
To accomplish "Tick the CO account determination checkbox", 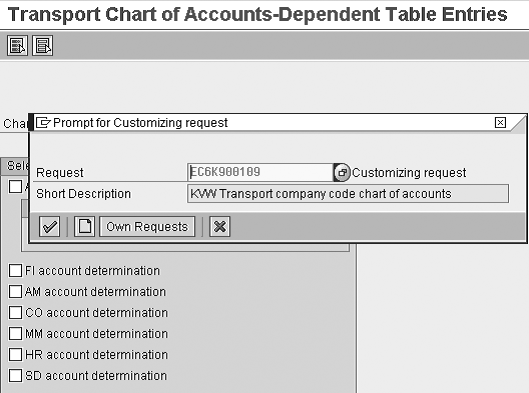I will pyautogui.click(x=15, y=312).
